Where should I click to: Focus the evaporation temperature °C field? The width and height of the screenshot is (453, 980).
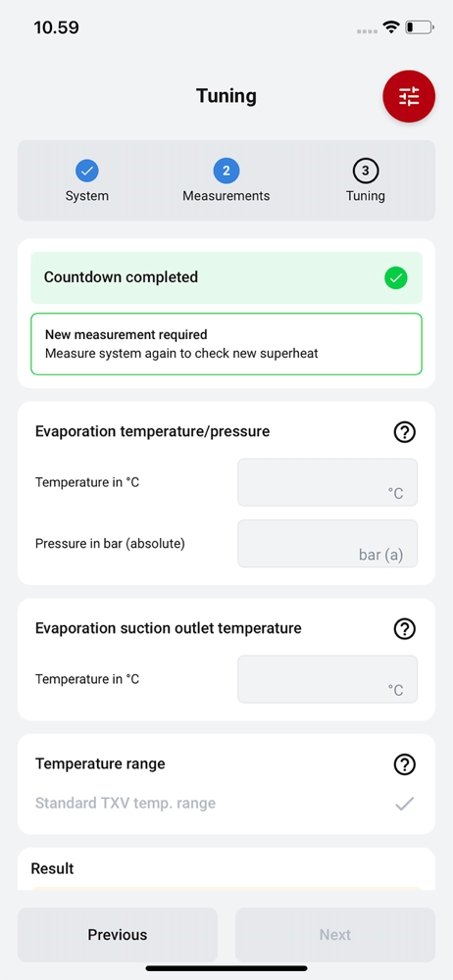(327, 482)
